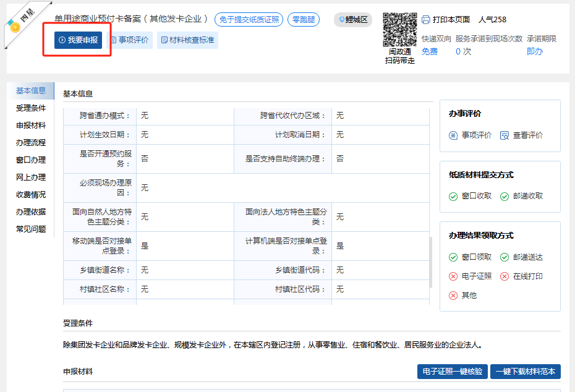Viewport: 575px width, 392px height.
Task: Click 一键下载材料范本 button
Action: point(526,372)
